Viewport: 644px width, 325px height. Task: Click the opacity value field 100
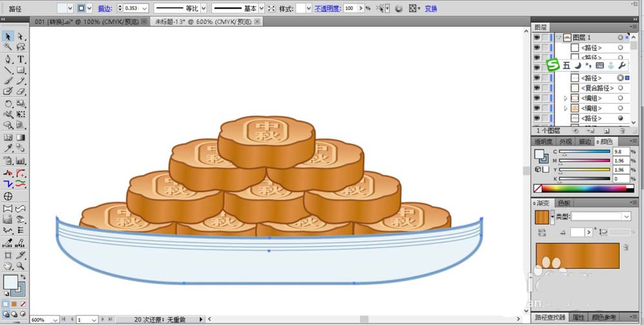[350, 8]
